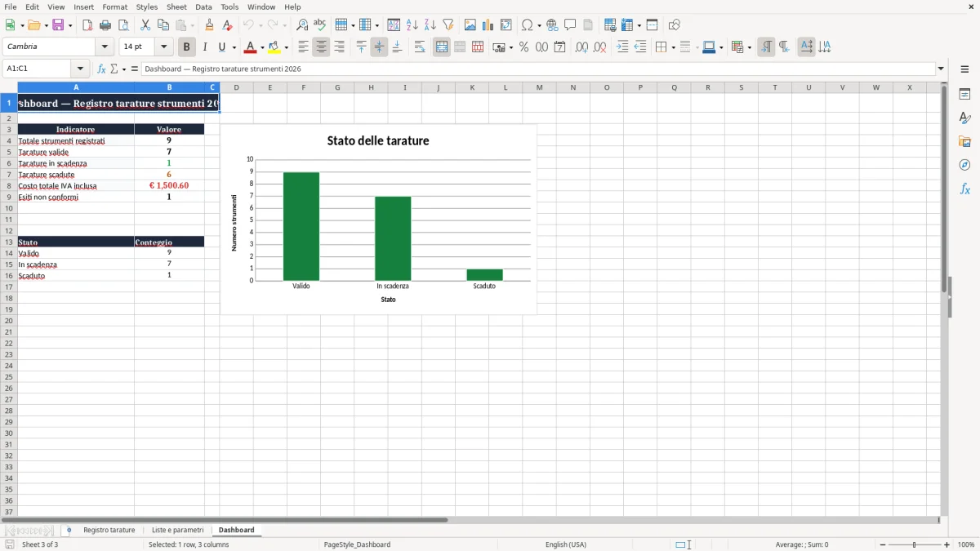
Task: Click the yellow Background Color swatch
Action: pos(274,47)
